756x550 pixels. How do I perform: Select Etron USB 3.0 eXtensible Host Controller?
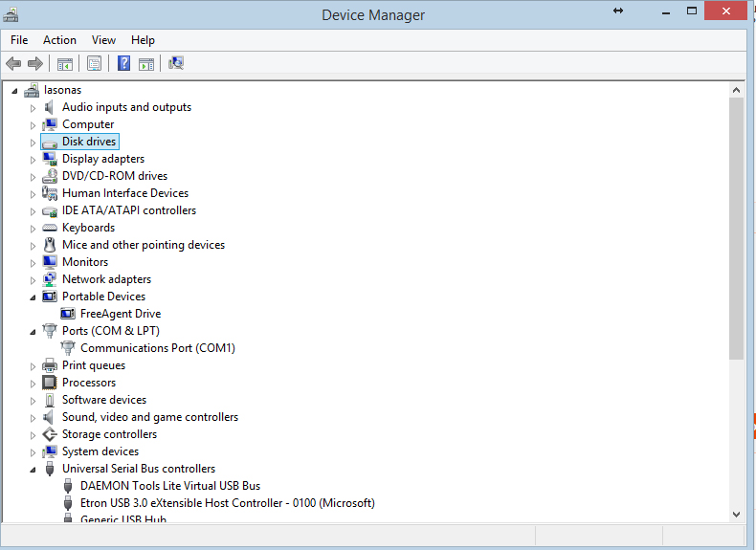tap(227, 503)
